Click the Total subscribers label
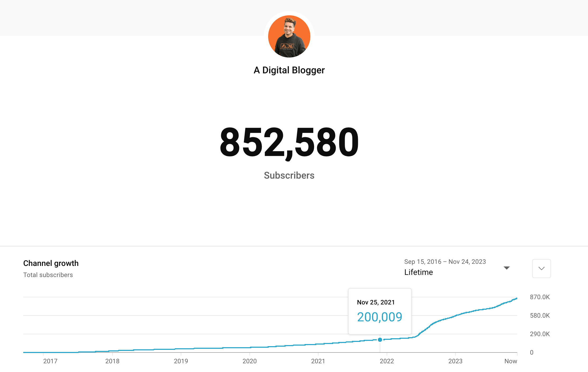 coord(48,275)
